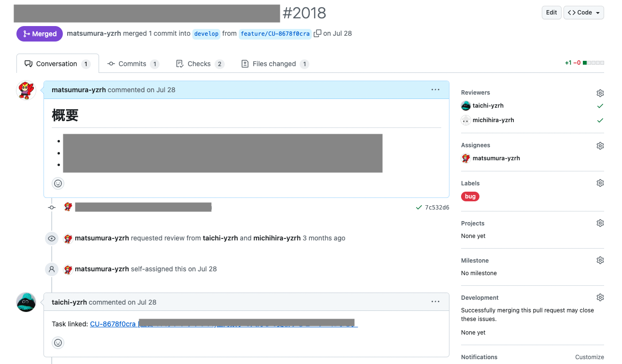Click matsumura-yzrh's avatar on the first comment
Viewport: 622px width, 364px height.
tap(26, 90)
